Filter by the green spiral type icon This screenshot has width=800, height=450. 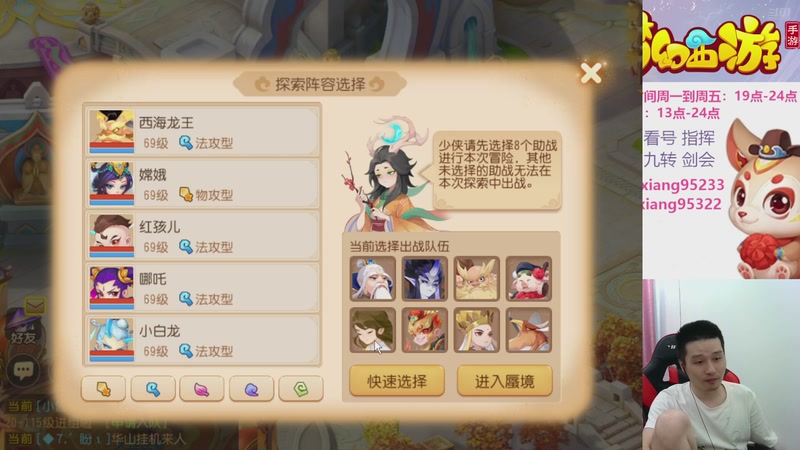coord(301,389)
